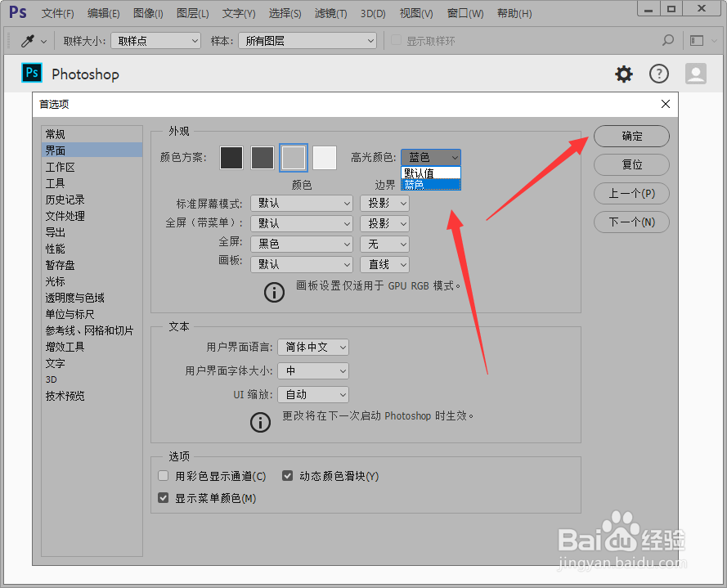727x588 pixels.
Task: Click the workspace switcher icon
Action: (x=697, y=41)
